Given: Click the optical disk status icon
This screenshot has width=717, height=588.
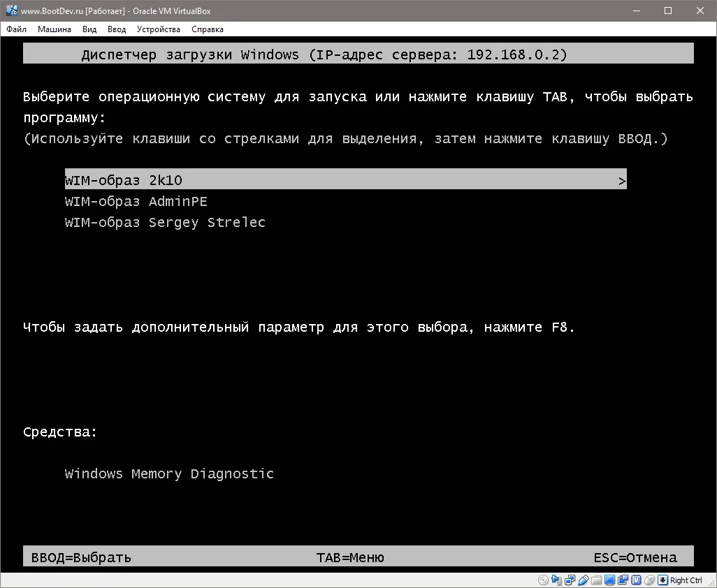Looking at the screenshot, I should [543, 580].
